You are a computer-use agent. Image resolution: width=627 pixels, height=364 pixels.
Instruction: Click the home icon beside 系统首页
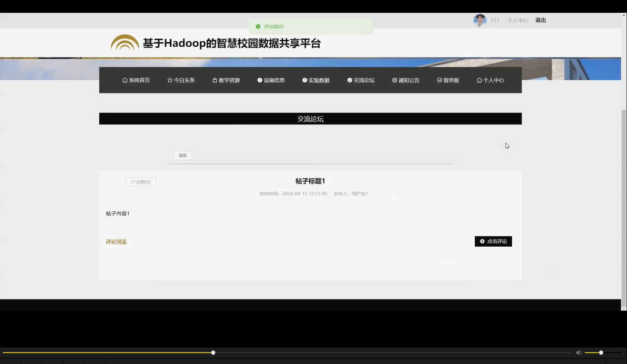point(124,80)
